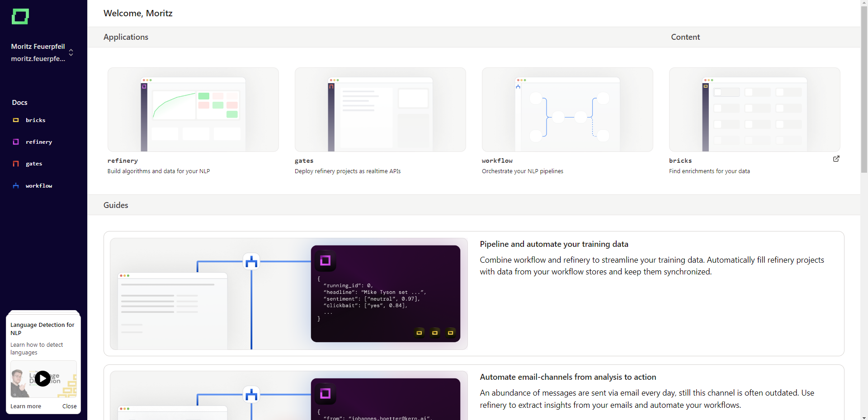Click the gates icon in the sidebar
Screen dimensions: 868x420
16,164
